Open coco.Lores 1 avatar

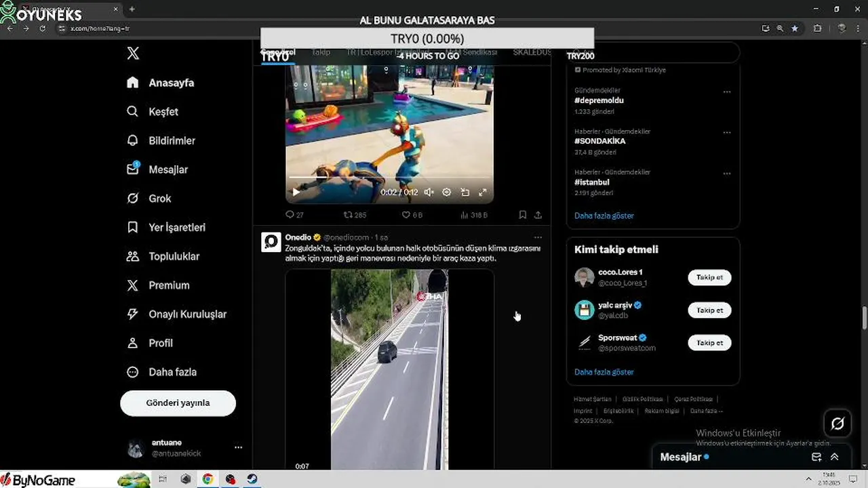tap(585, 277)
